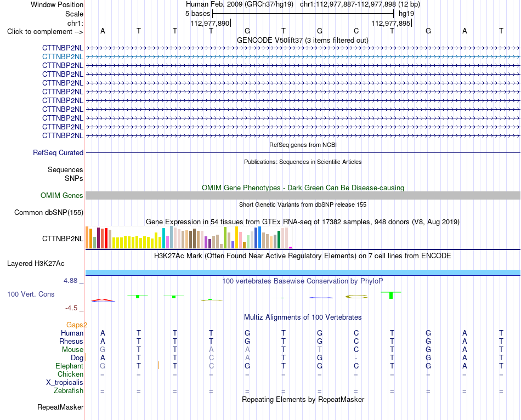Open the 'GENCODE V50lift37 (3 items filtered out)' title
The height and width of the screenshot is (420, 521).
pyautogui.click(x=302, y=40)
